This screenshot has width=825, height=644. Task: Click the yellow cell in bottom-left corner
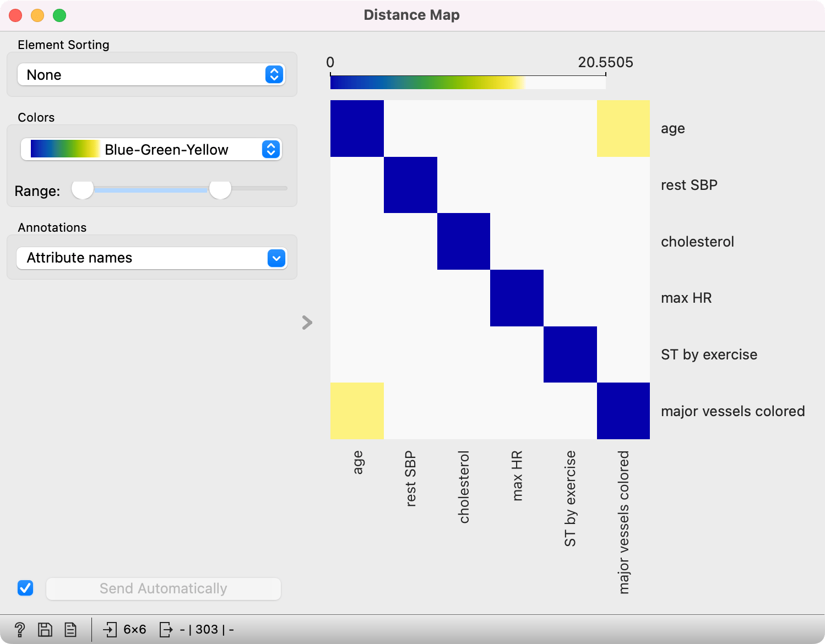357,411
